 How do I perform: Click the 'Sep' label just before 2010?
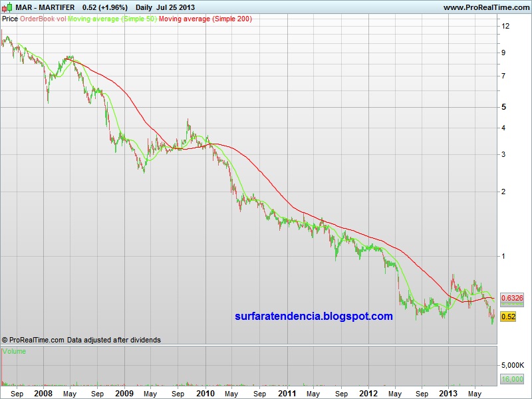178,394
